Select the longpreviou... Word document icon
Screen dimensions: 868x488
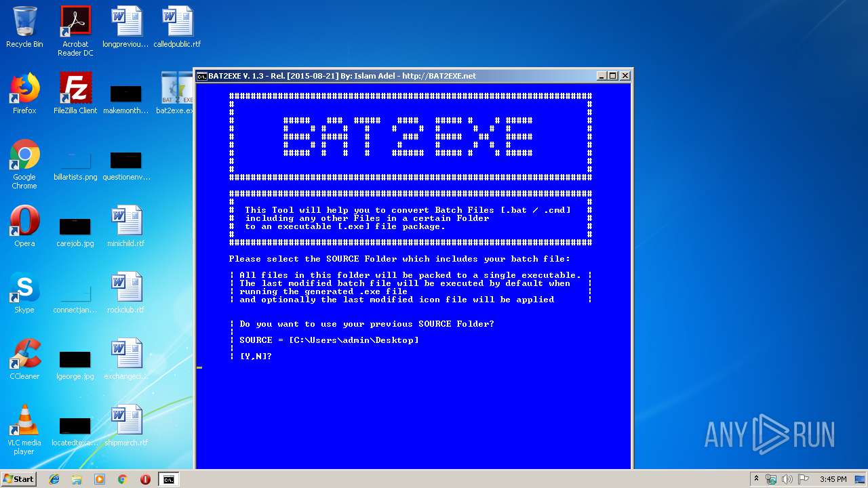125,27
